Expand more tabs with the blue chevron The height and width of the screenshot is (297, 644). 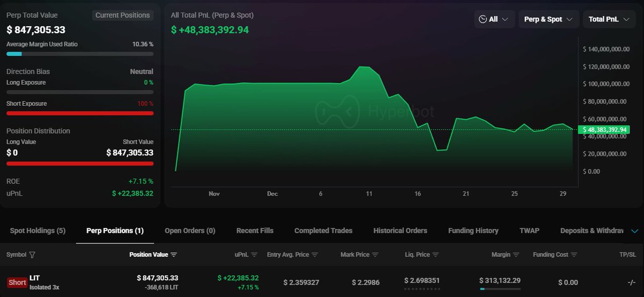click(635, 231)
